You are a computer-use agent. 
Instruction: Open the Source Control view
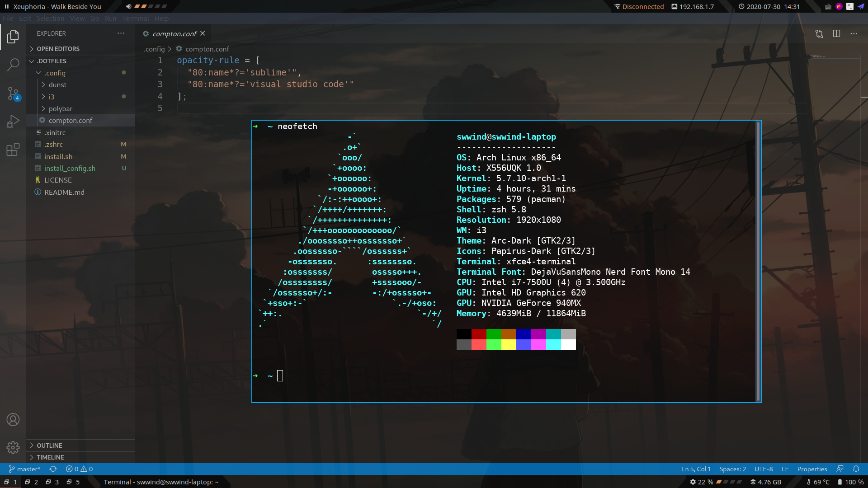click(x=13, y=94)
